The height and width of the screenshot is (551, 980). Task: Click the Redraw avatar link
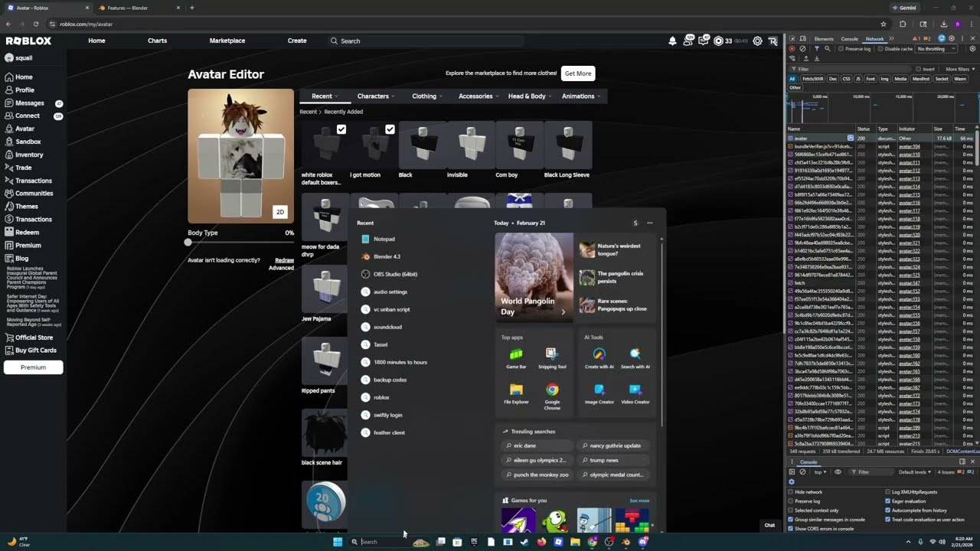284,260
